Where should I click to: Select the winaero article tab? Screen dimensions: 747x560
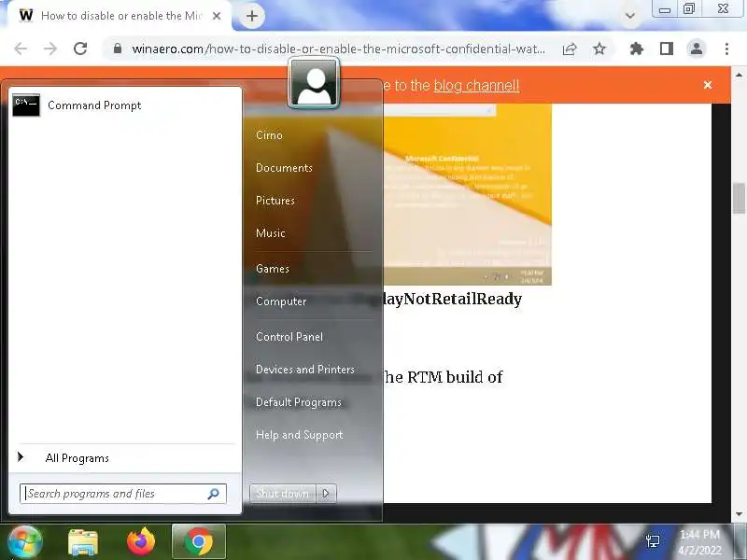tap(120, 16)
